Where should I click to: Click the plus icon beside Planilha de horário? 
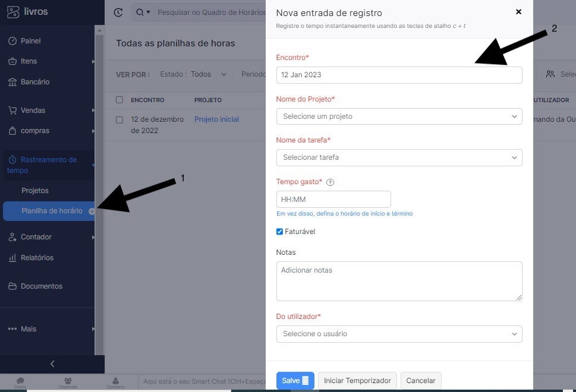tap(92, 211)
